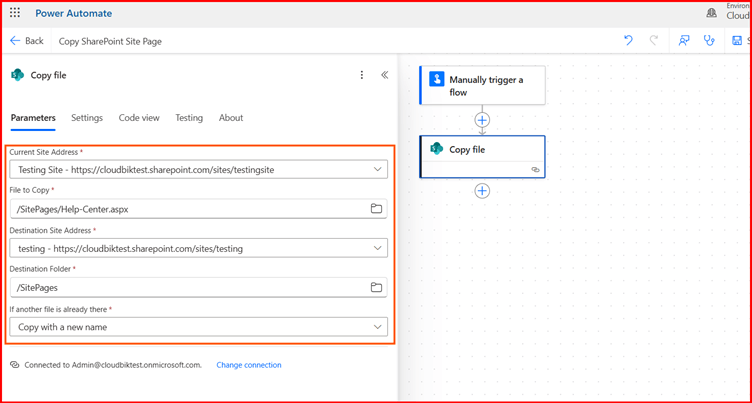Add a new step below the Copy file card
This screenshot has height=403, width=752.
pyautogui.click(x=482, y=191)
